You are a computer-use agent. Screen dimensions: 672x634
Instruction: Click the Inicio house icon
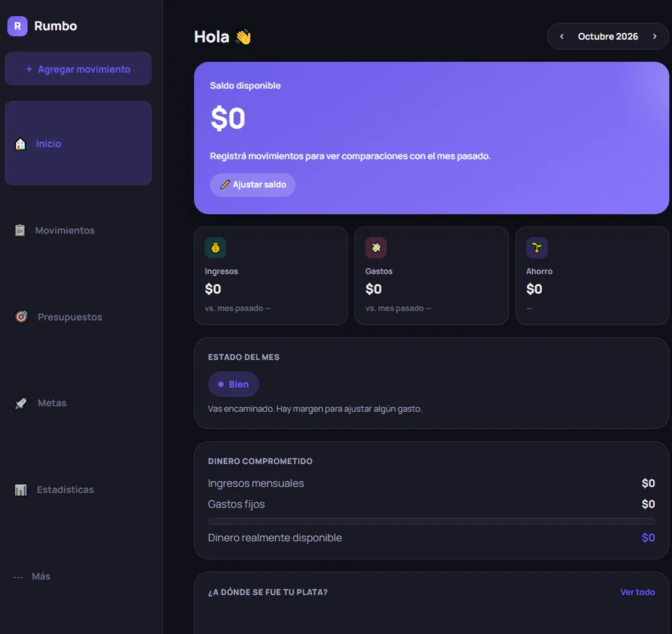pos(20,144)
